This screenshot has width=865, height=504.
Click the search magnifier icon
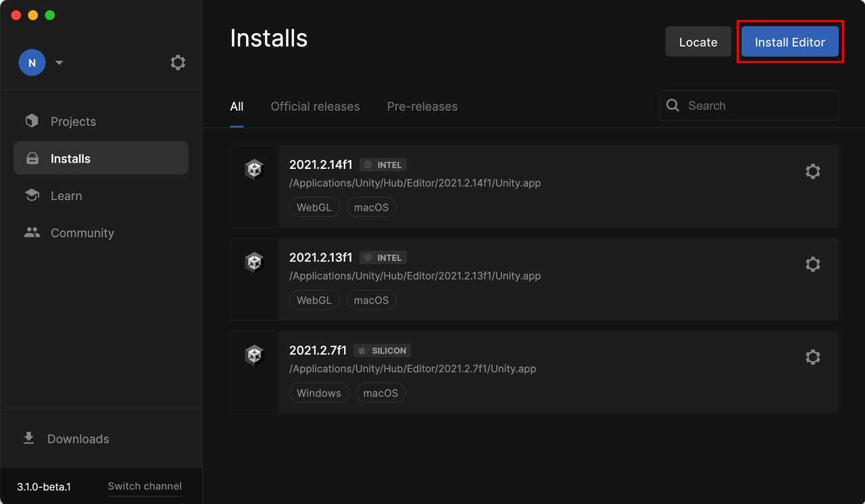click(672, 105)
